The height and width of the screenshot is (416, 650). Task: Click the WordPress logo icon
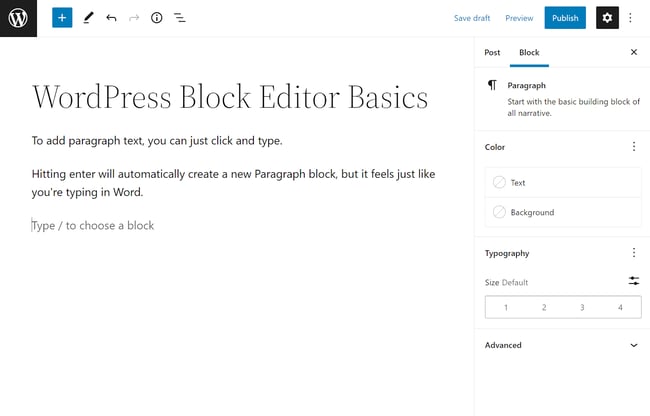[18, 18]
